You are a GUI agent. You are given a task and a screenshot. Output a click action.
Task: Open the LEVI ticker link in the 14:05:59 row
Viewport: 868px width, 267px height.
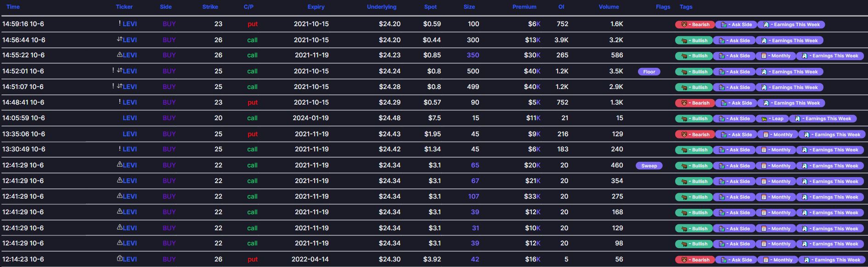(x=130, y=118)
